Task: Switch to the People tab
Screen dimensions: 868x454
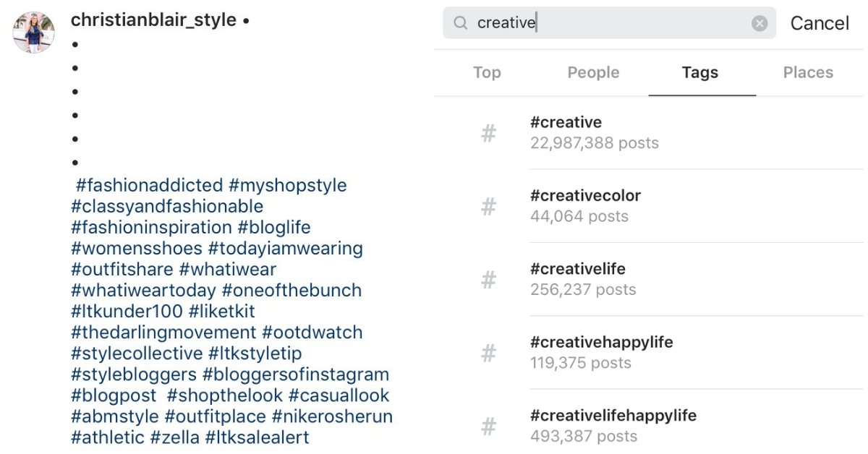Action: coord(593,72)
